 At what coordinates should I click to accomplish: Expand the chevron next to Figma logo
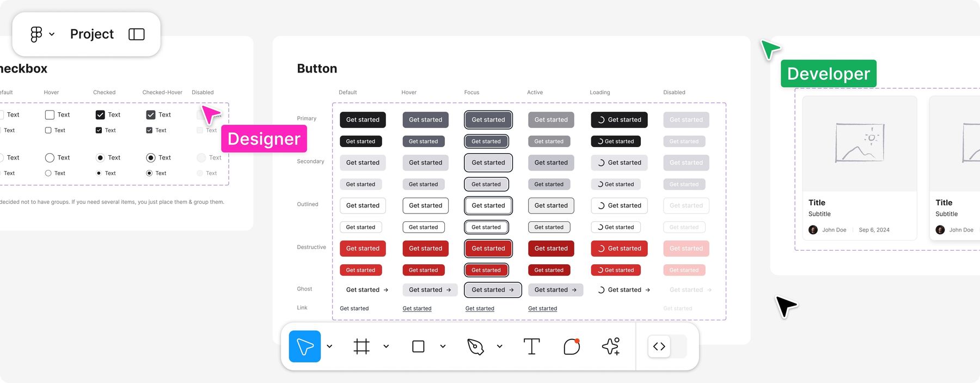[52, 34]
